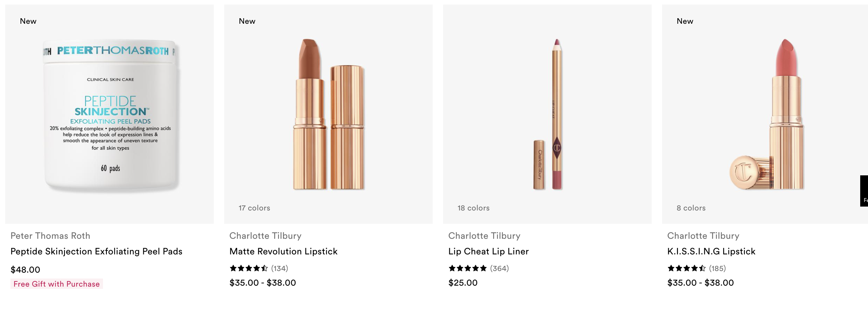Click Charlotte Tilbury brand above Matte Revolution
Screen dimensions: 868x311
pyautogui.click(x=265, y=236)
